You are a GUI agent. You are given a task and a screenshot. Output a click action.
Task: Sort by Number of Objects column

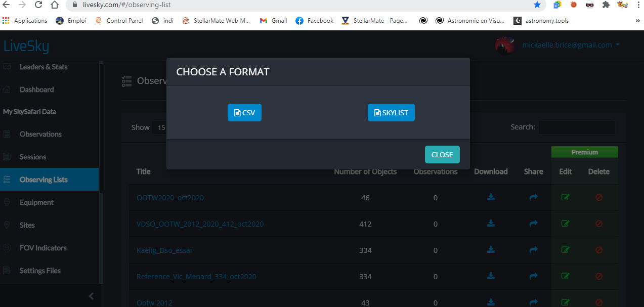[365, 171]
